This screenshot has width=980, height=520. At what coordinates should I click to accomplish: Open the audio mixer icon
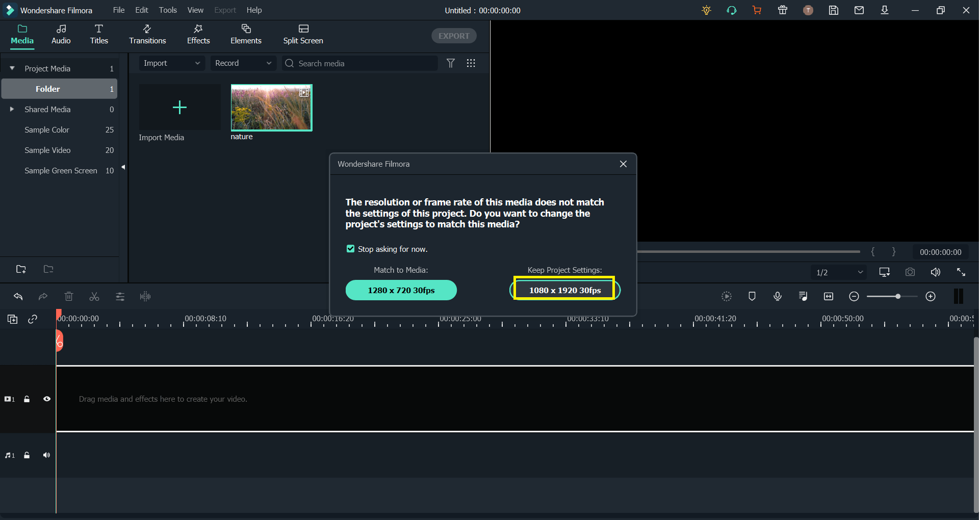803,297
